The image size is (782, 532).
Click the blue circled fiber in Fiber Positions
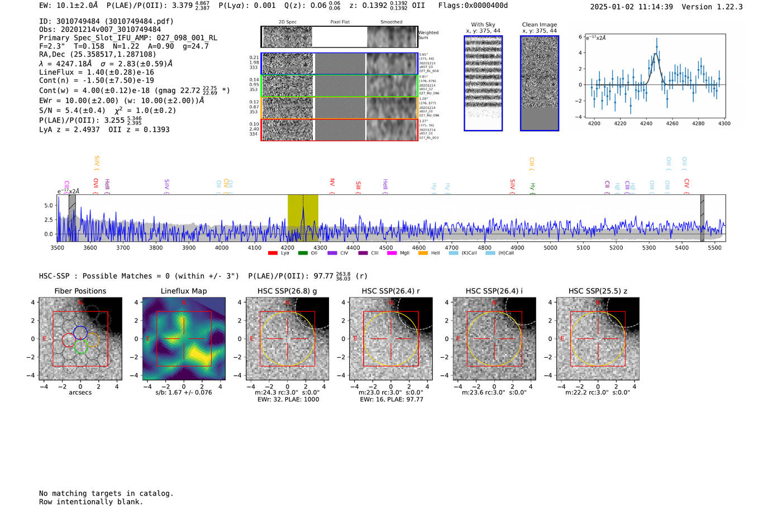tap(80, 332)
